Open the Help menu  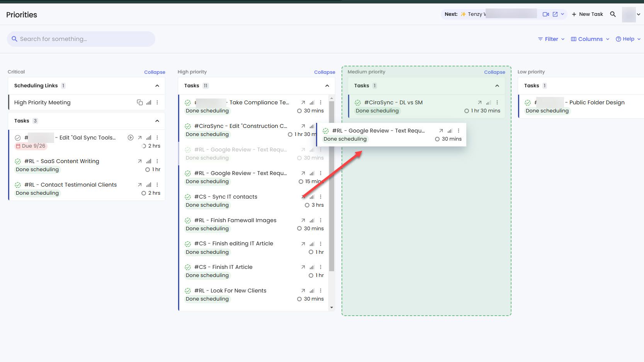(628, 39)
